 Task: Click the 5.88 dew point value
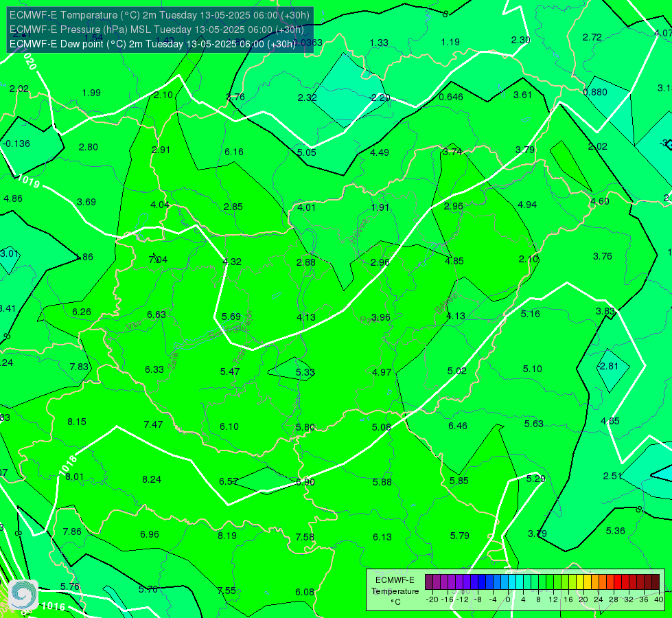pos(382,483)
